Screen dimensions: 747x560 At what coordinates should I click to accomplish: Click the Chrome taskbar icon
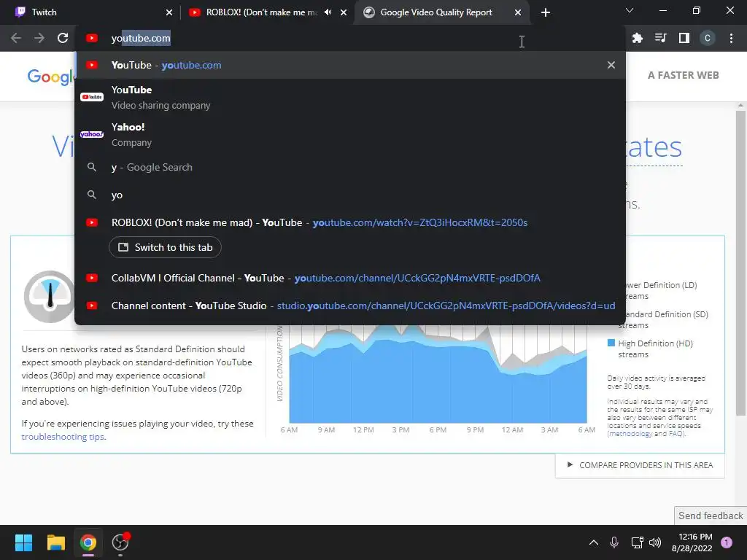point(88,542)
